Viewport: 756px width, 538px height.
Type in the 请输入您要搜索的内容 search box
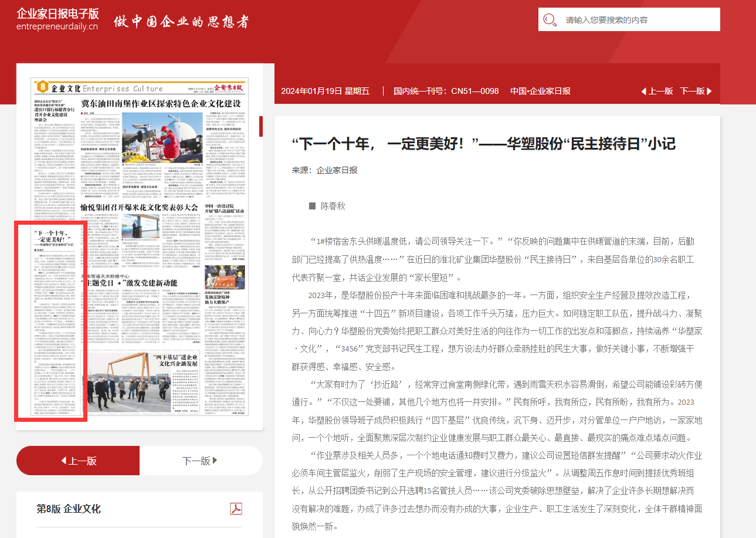tap(636, 20)
